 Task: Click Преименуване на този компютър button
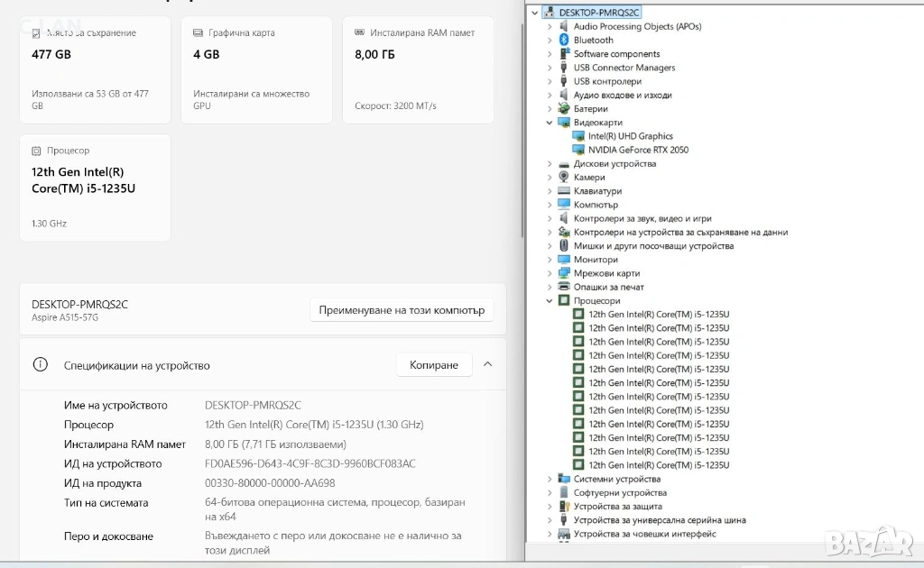pos(402,310)
